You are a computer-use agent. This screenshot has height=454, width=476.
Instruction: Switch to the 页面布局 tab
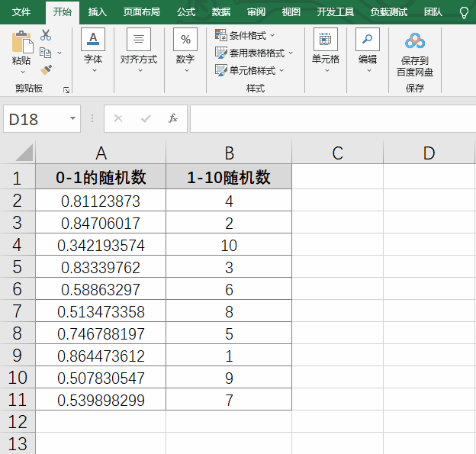(x=141, y=12)
